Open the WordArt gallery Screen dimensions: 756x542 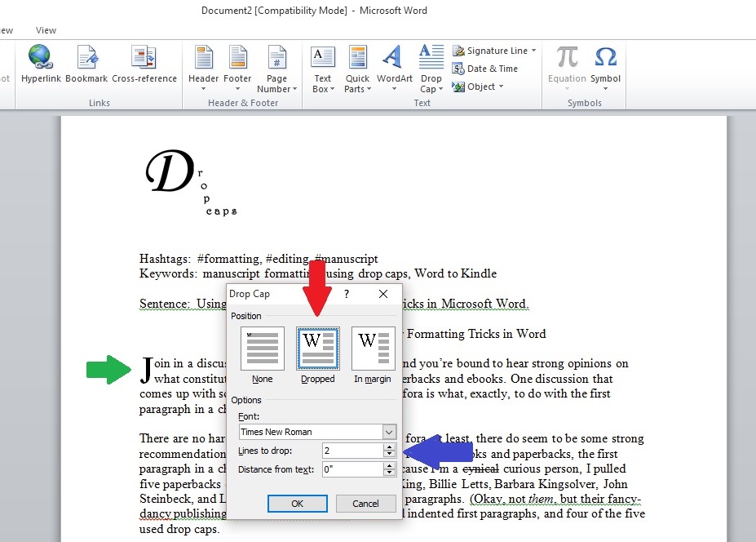coord(395,68)
